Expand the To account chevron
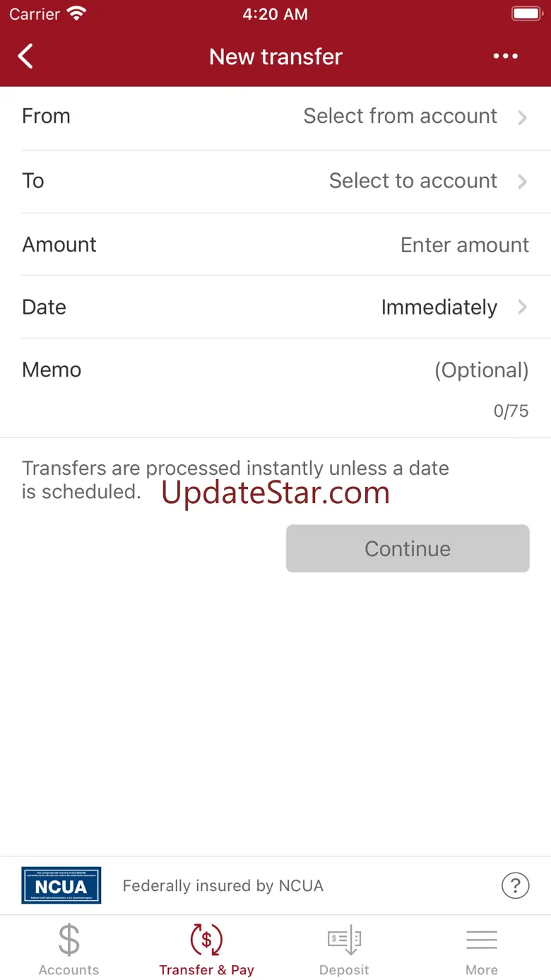This screenshot has height=980, width=551. (x=523, y=182)
